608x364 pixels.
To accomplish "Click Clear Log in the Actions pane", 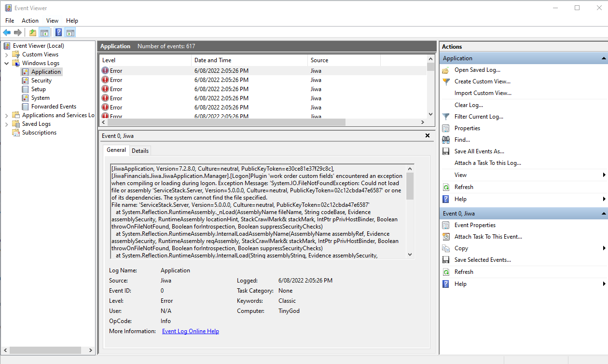I will 468,105.
